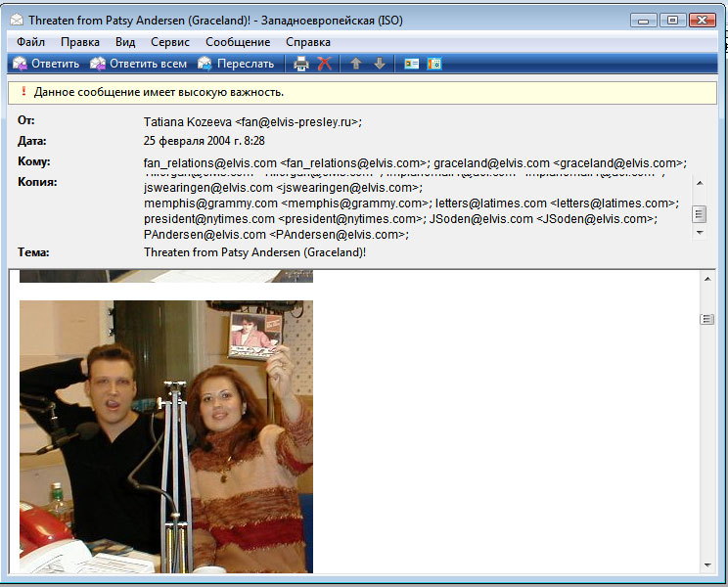Click Ответить всем reply-all button
The width and height of the screenshot is (728, 587).
click(138, 64)
